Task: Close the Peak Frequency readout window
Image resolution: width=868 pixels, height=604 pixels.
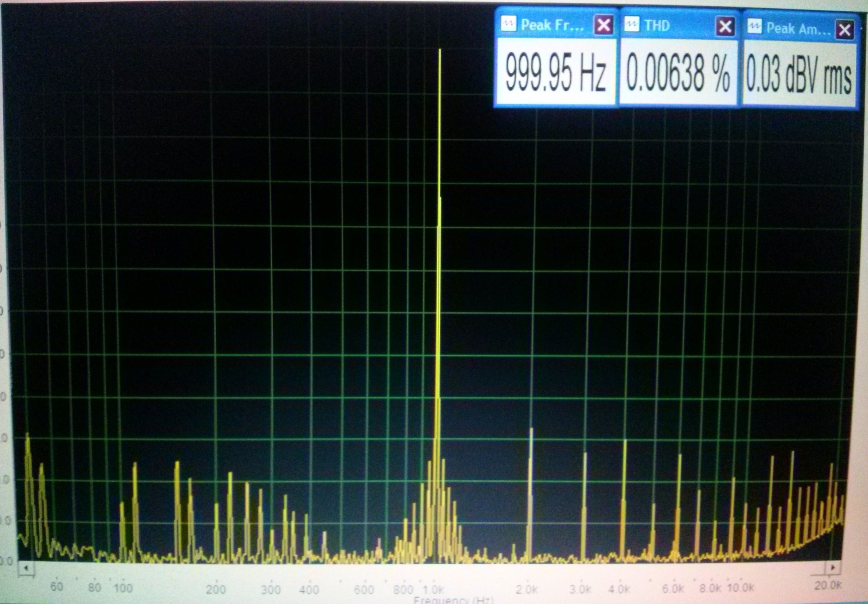Action: pos(604,24)
